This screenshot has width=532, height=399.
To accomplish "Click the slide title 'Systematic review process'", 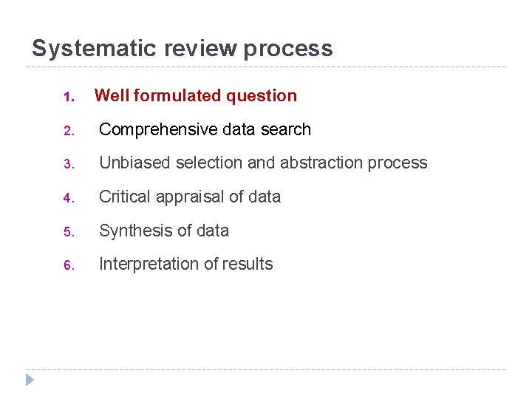I will click(182, 49).
